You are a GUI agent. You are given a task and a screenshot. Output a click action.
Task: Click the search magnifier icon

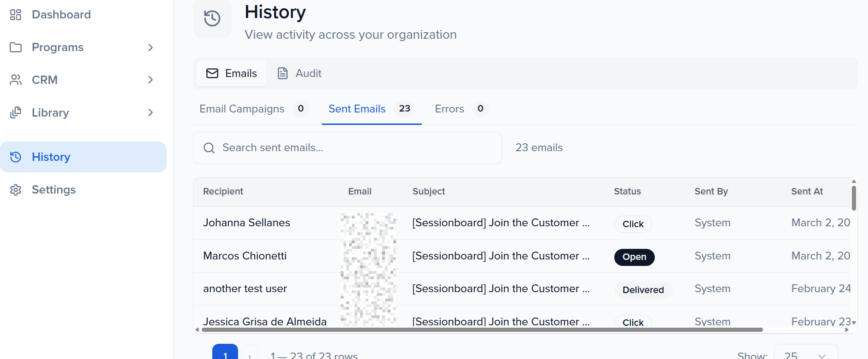coord(209,148)
